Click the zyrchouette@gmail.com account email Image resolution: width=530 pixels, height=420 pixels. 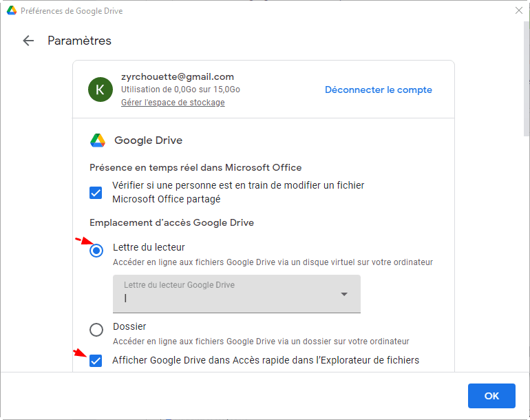(178, 76)
